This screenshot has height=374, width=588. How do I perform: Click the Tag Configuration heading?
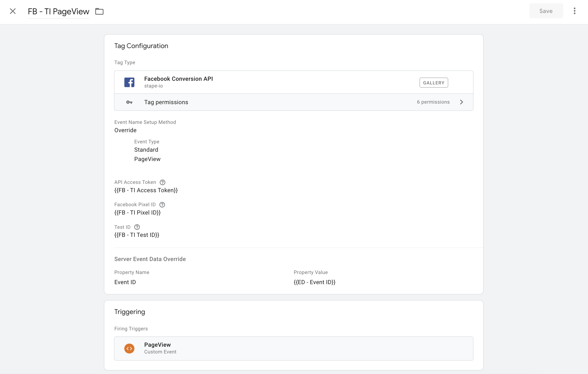pyautogui.click(x=141, y=46)
